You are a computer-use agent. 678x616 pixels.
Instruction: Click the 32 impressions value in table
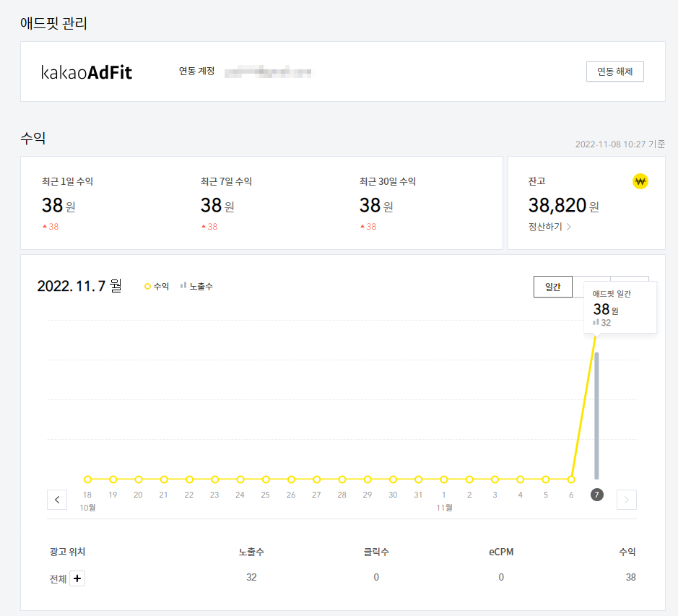(x=252, y=577)
